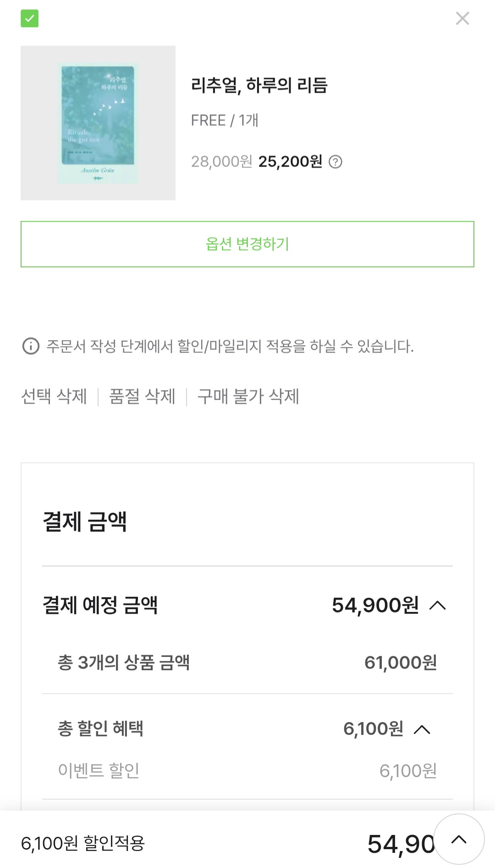This screenshot has height=868, width=495.
Task: Collapse the 총 할인 혜택 chevron
Action: [422, 729]
